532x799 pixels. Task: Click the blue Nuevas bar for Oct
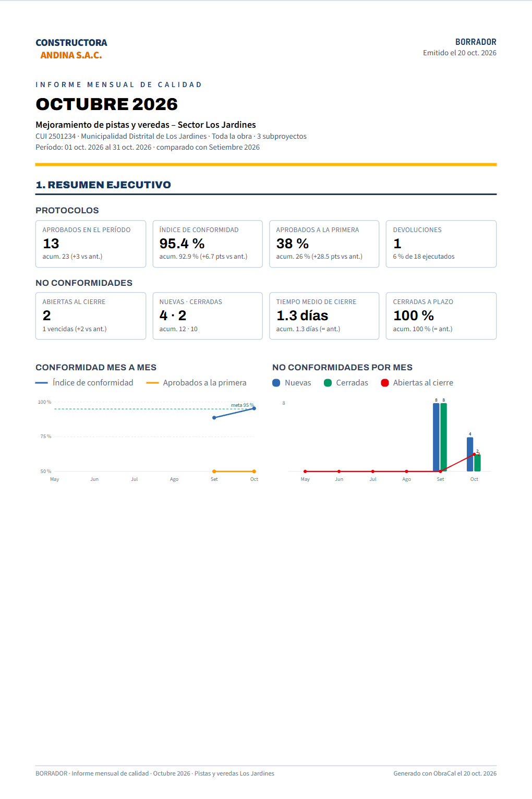point(470,454)
